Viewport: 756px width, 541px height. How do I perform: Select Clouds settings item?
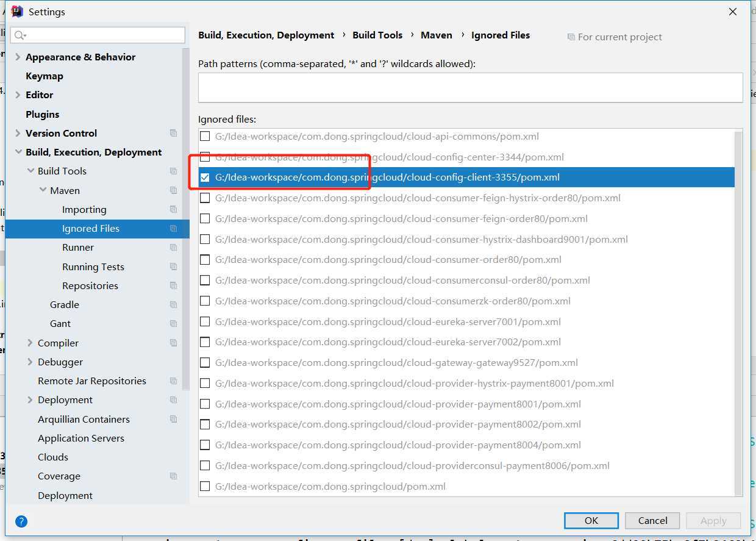(x=53, y=457)
